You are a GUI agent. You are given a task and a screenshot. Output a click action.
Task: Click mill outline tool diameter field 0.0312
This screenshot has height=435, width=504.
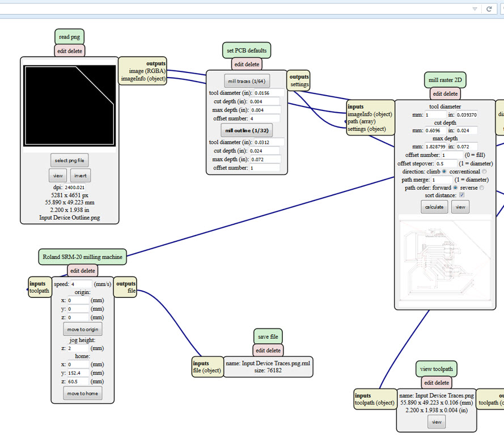pyautogui.click(x=269, y=142)
